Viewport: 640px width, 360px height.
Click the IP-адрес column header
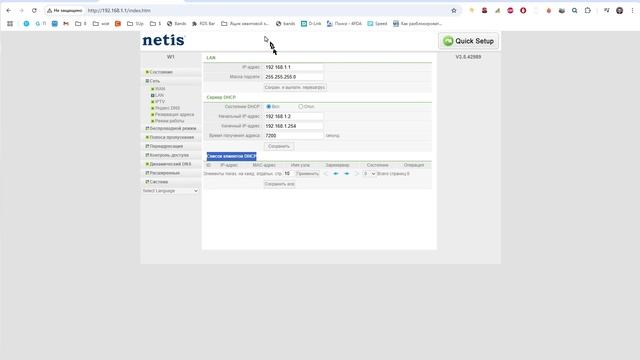(x=229, y=165)
